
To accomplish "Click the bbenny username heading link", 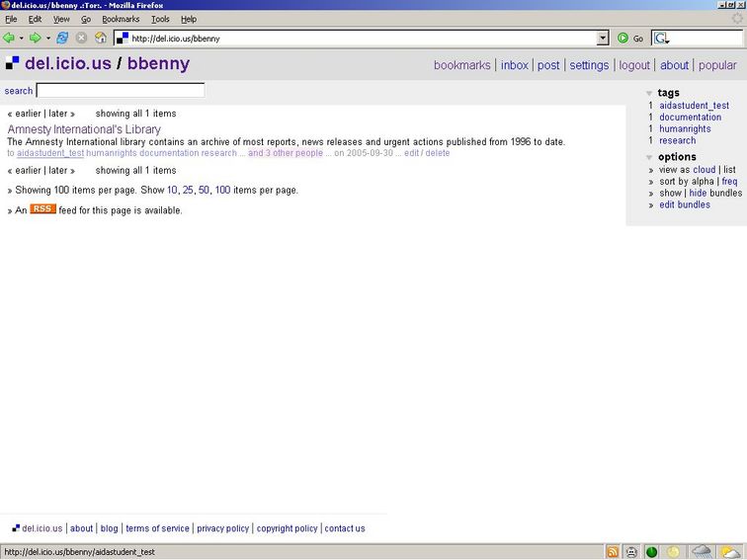I will tap(159, 63).
